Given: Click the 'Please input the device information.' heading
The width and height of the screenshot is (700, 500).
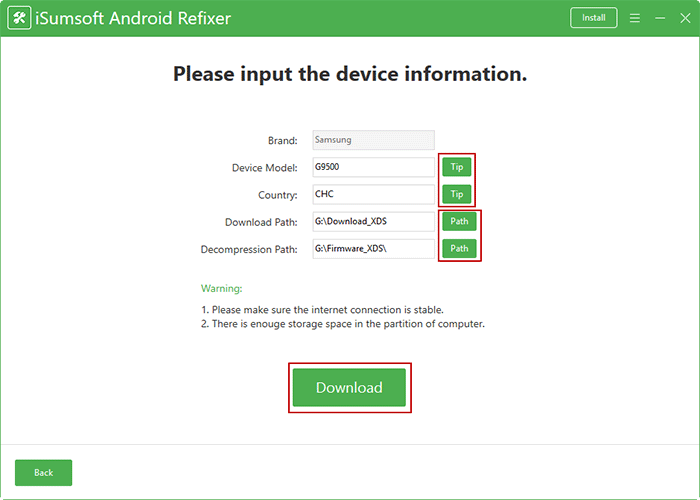Looking at the screenshot, I should pyautogui.click(x=350, y=74).
